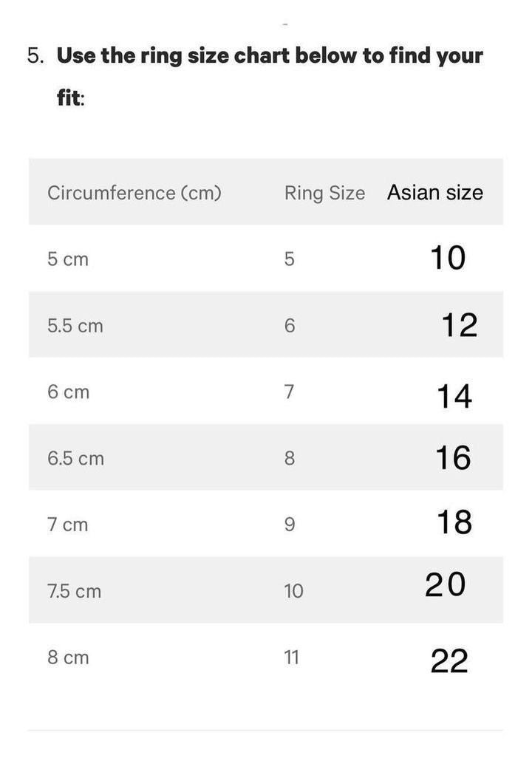Viewport: 532px width, 758px height.
Task: Select Asian size 16 value
Action: coord(453,458)
